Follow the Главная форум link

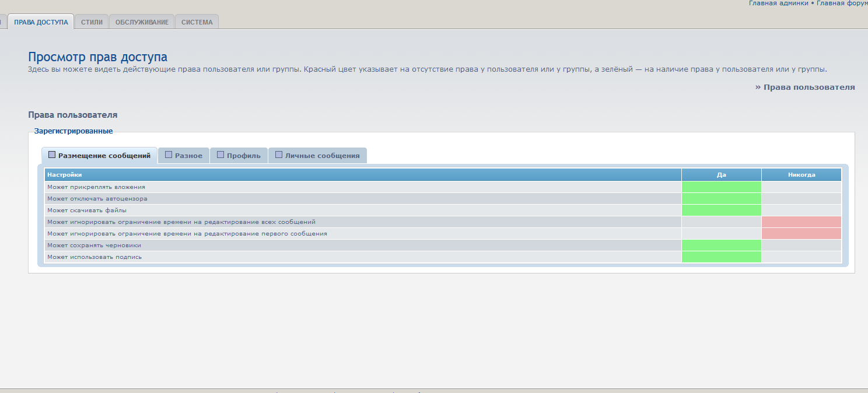pos(842,3)
